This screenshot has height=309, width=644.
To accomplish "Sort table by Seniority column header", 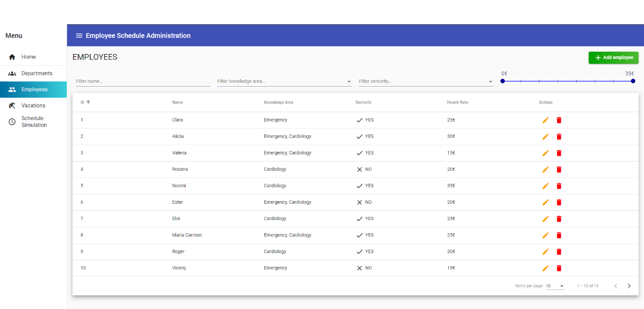I will (364, 102).
